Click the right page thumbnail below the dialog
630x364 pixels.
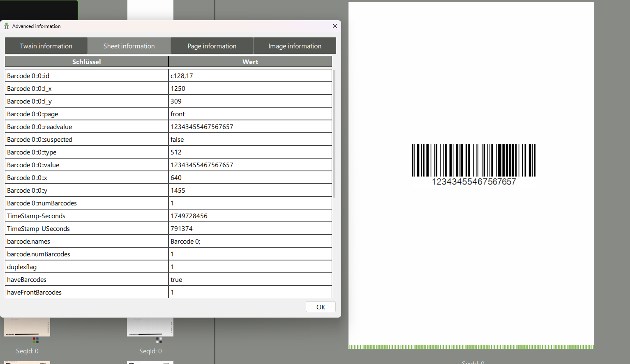point(150,327)
